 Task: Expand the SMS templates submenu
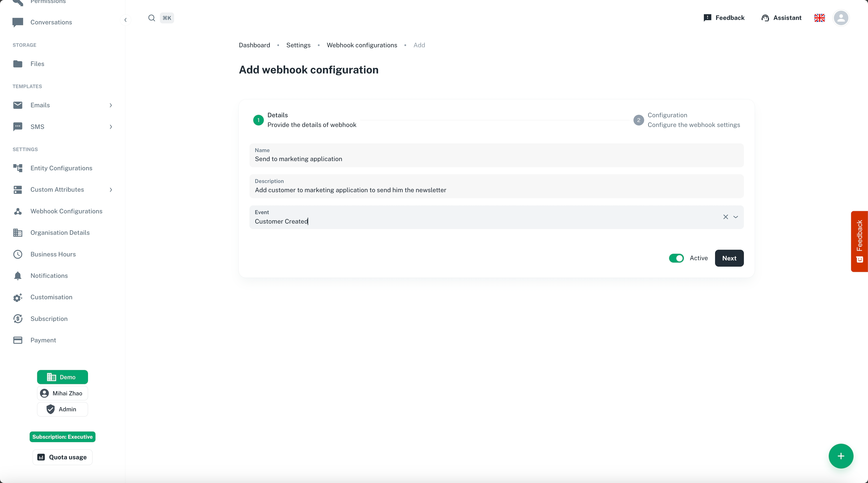pyautogui.click(x=110, y=127)
